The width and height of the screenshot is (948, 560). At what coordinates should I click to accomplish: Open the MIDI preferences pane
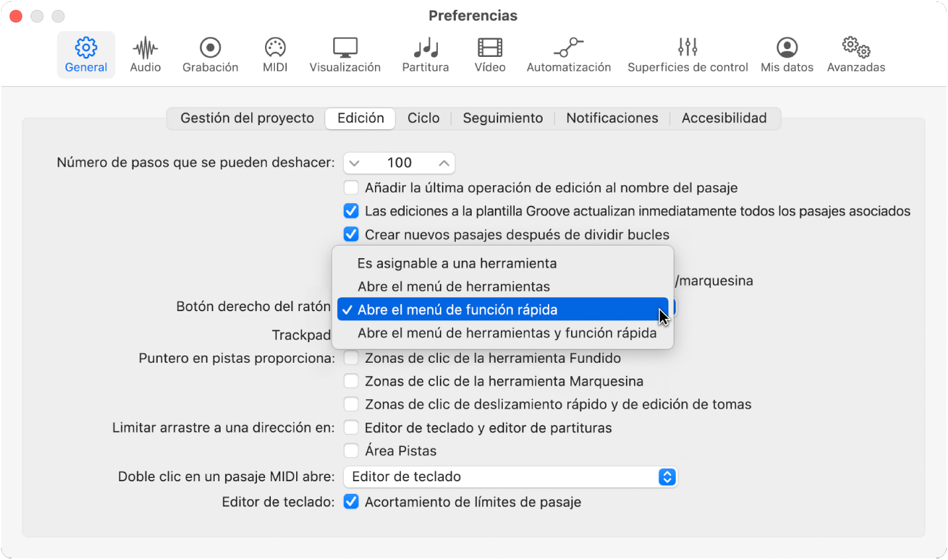click(x=275, y=55)
